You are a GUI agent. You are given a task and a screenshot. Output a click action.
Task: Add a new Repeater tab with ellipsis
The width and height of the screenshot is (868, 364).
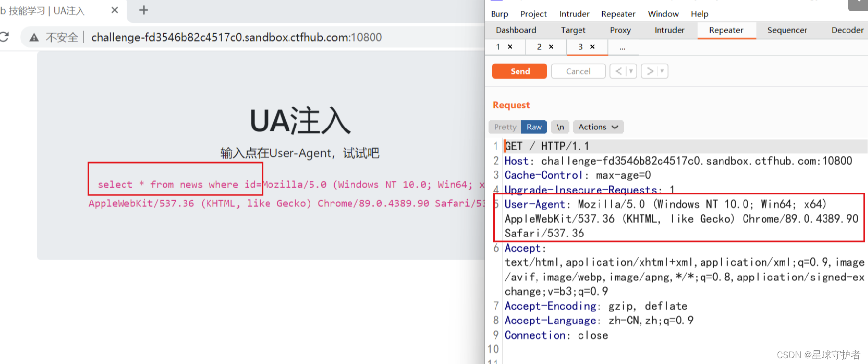click(623, 47)
